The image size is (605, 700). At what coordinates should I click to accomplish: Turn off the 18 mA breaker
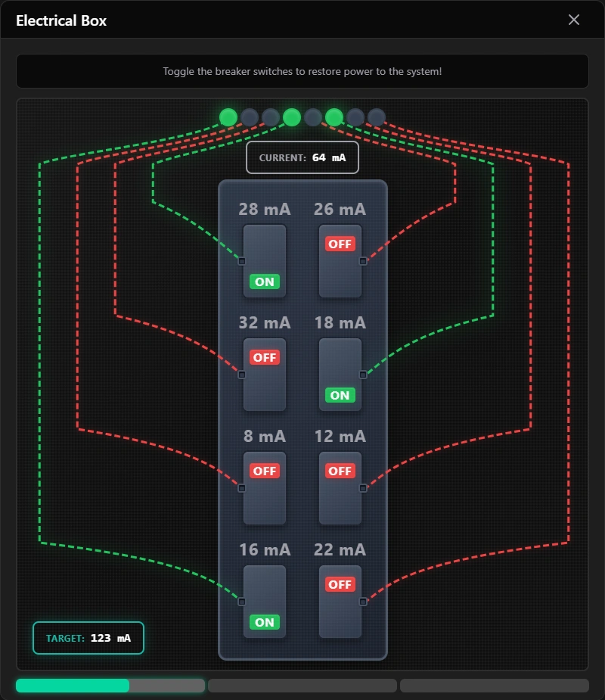(340, 374)
